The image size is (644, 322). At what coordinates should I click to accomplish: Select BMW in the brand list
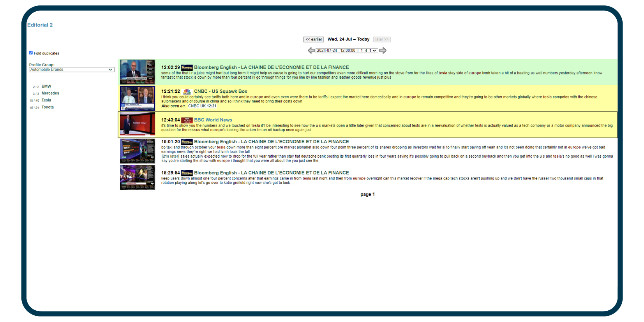pos(46,86)
